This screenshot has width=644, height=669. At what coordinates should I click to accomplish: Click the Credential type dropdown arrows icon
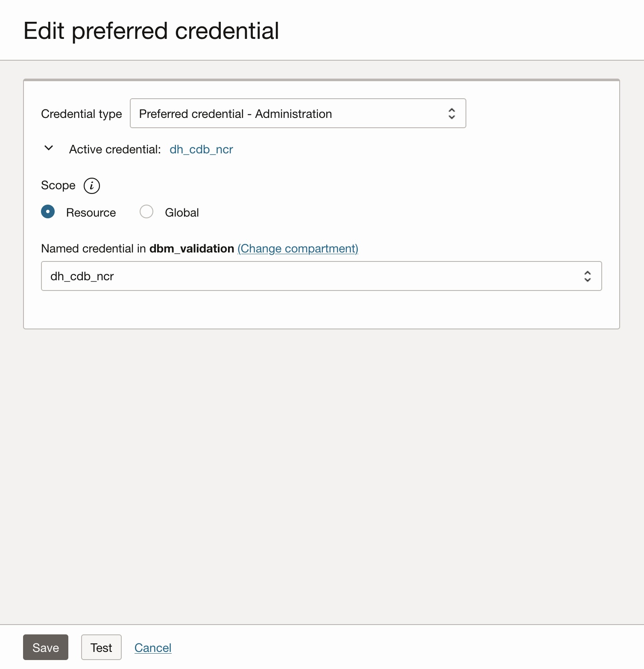451,114
